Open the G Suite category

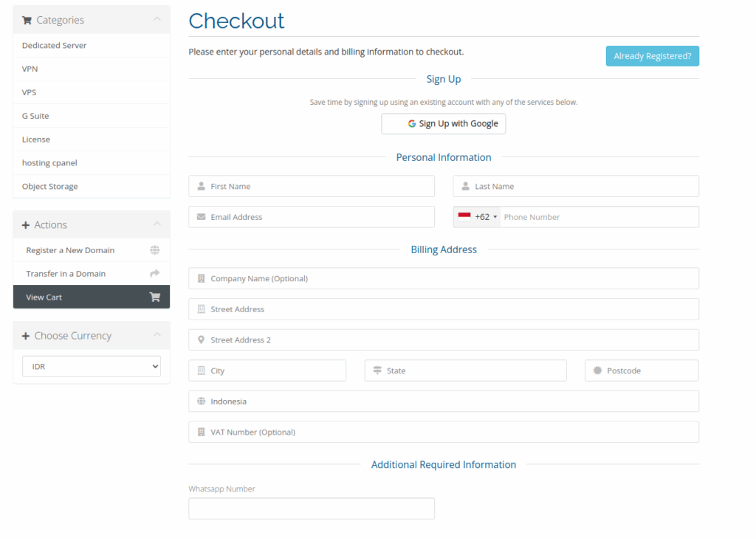92,116
